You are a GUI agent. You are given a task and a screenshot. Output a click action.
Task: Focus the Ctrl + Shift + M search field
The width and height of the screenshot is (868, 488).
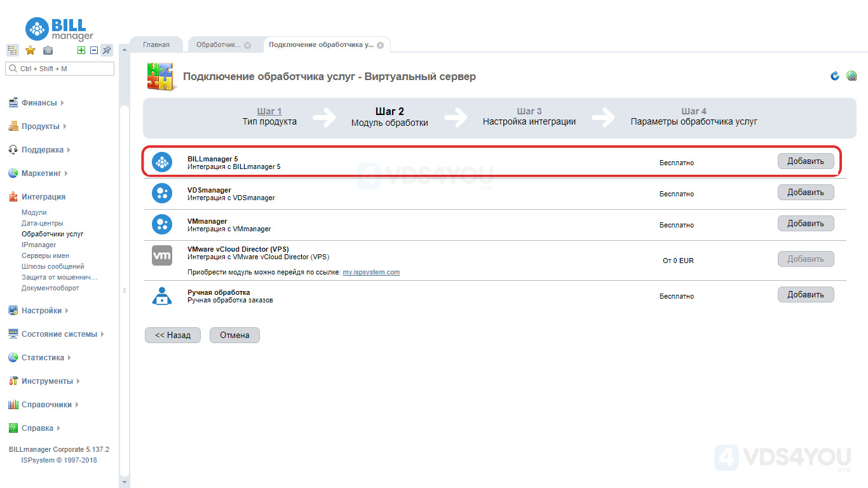tap(60, 69)
